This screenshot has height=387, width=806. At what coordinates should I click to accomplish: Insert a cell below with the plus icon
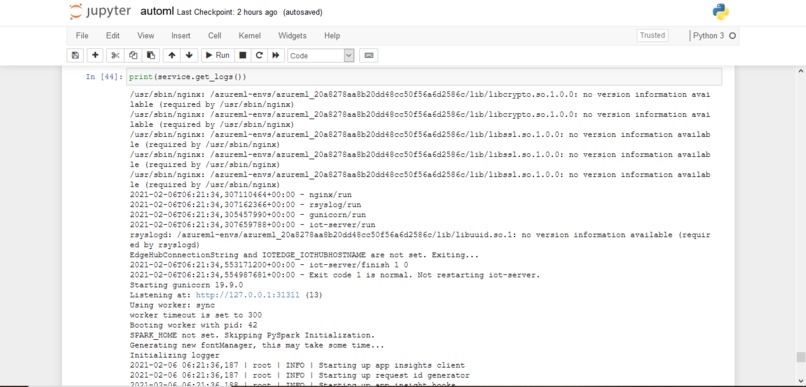(x=95, y=56)
